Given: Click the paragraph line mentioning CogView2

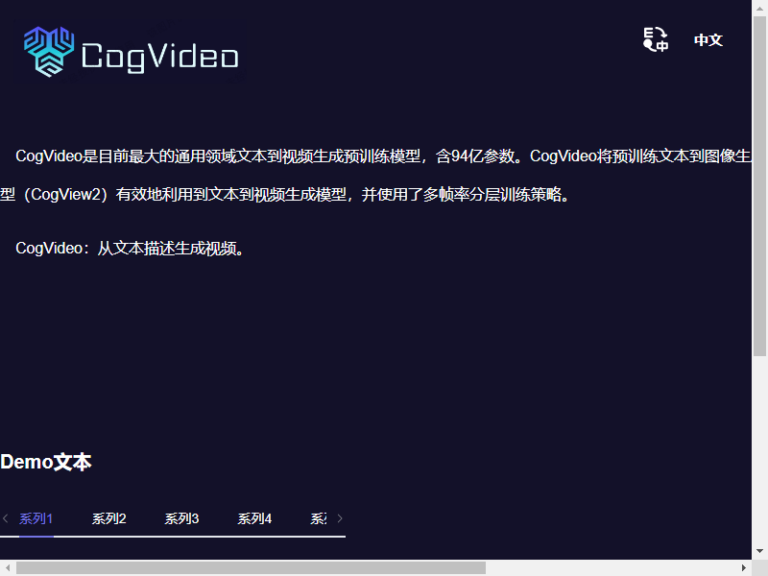Looking at the screenshot, I should coord(286,194).
